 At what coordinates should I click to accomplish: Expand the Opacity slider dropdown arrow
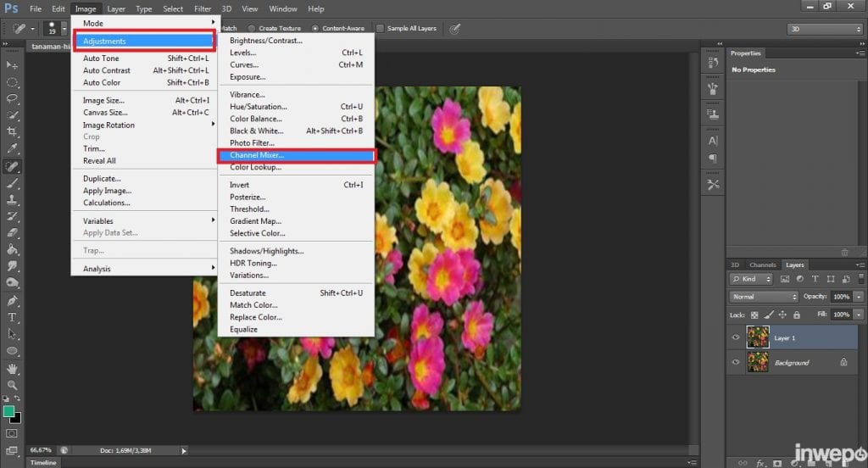pos(859,297)
